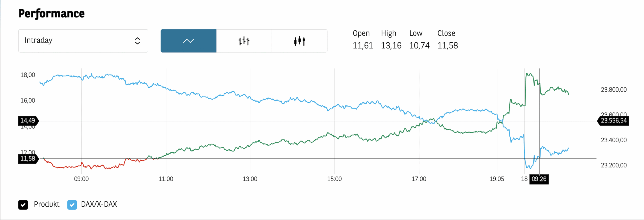Screen dimensions: 644x220
Task: Click the High value 13,16
Action: (x=391, y=46)
